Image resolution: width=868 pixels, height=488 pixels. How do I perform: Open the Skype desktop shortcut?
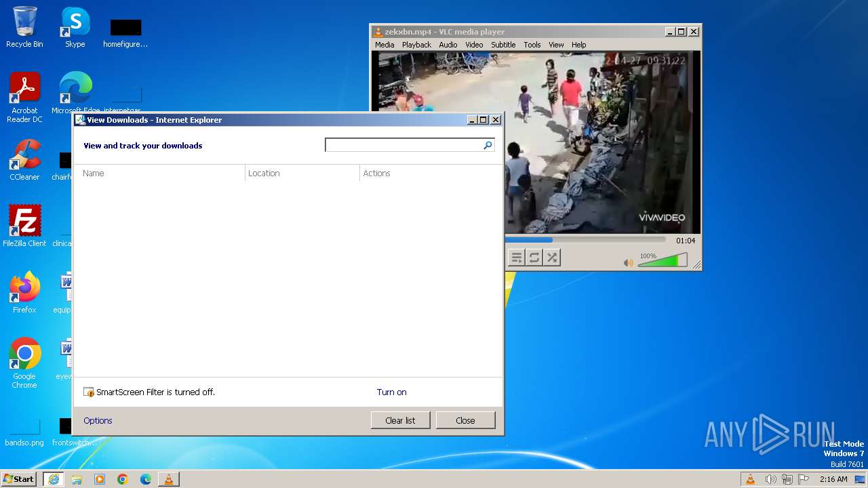[75, 27]
